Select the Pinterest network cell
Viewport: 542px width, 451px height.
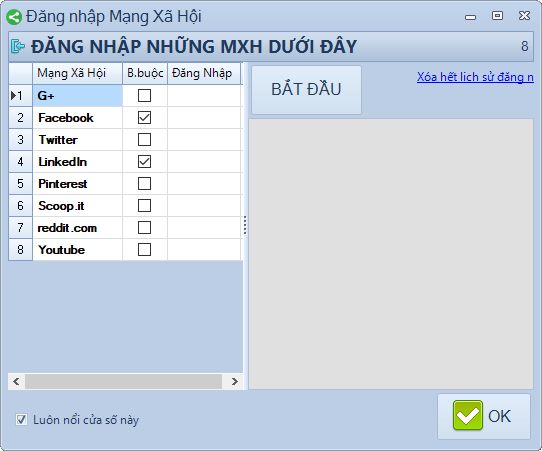point(77,184)
